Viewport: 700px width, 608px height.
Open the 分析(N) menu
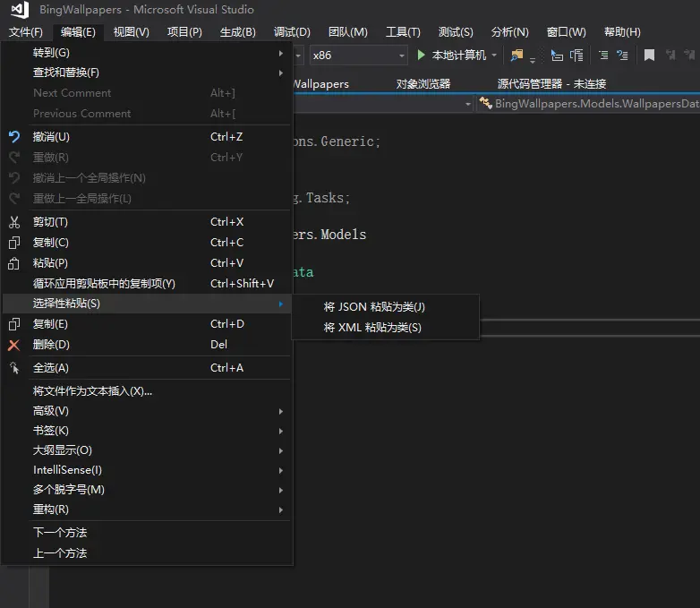point(509,32)
